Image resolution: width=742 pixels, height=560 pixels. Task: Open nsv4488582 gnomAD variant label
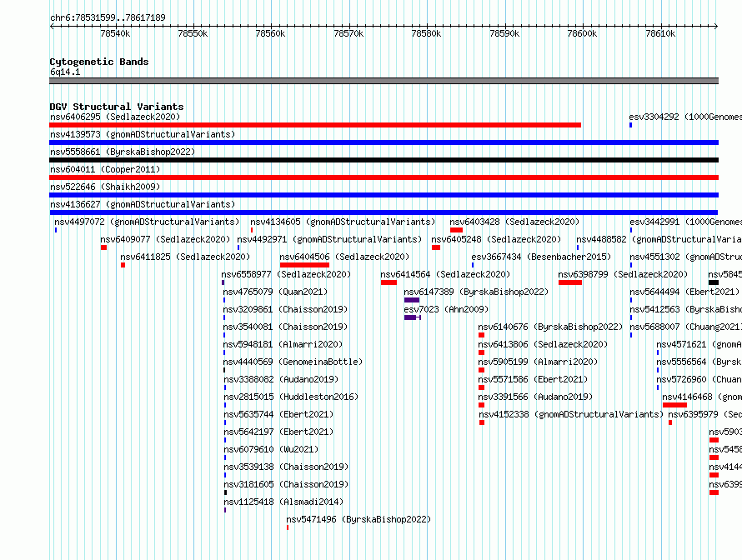659,239
